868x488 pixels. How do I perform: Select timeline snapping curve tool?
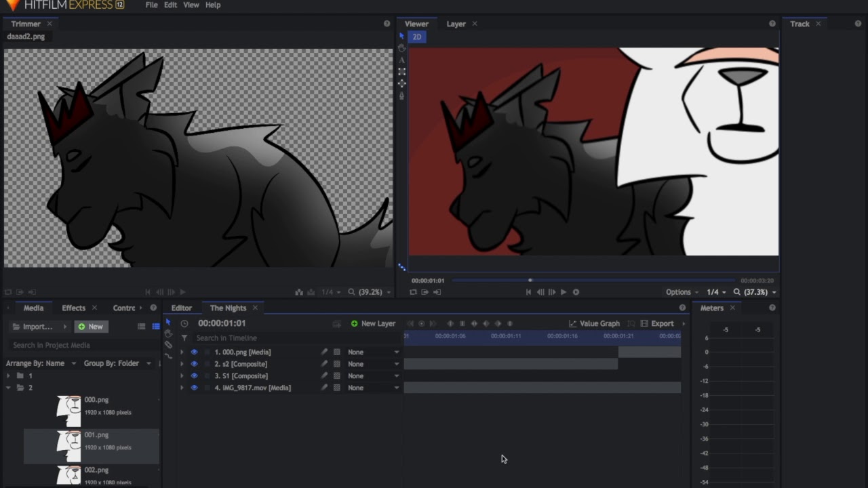[168, 355]
